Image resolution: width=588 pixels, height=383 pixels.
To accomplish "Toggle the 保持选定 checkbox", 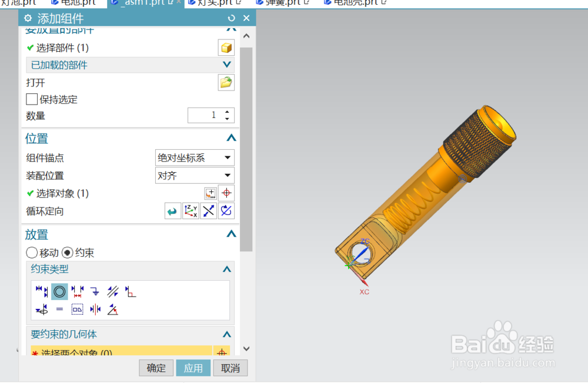I will (32, 99).
